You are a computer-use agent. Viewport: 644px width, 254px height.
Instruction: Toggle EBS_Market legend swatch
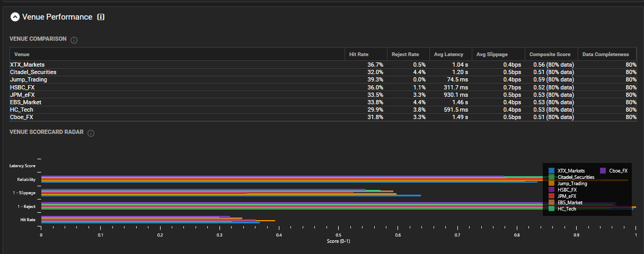[552, 203]
